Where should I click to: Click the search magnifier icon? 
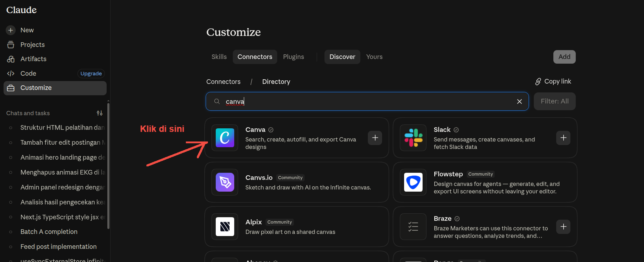pyautogui.click(x=217, y=101)
